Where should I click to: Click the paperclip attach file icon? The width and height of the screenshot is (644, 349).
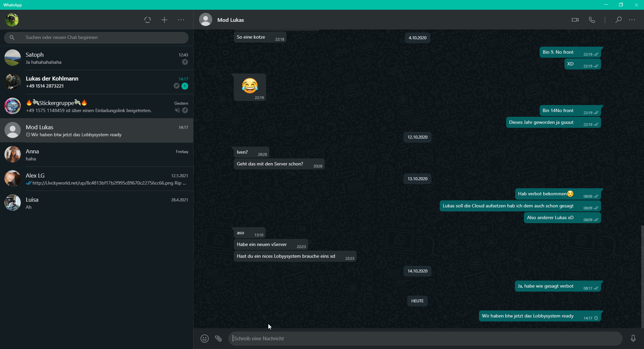coord(218,339)
